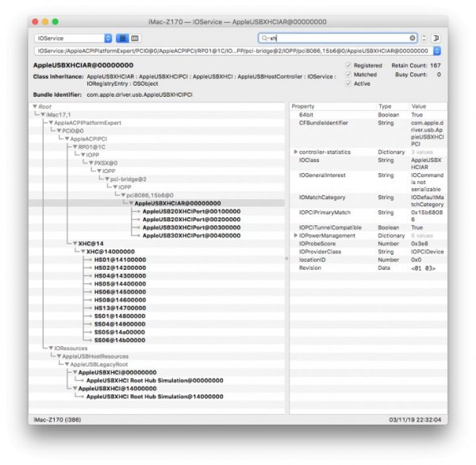The image size is (476, 465).
Task: Select SS01@14800000 port
Action: [120, 316]
